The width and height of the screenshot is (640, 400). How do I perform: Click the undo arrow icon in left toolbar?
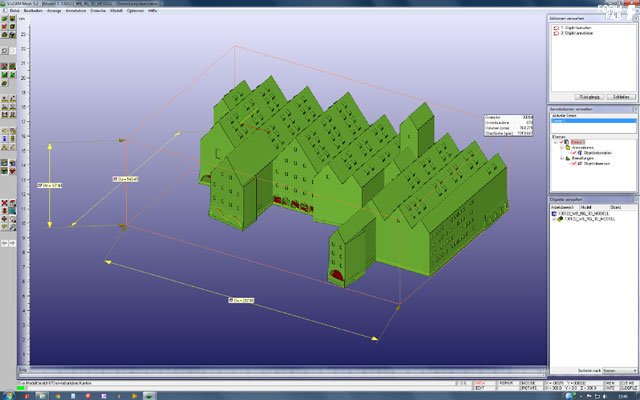coord(4,50)
